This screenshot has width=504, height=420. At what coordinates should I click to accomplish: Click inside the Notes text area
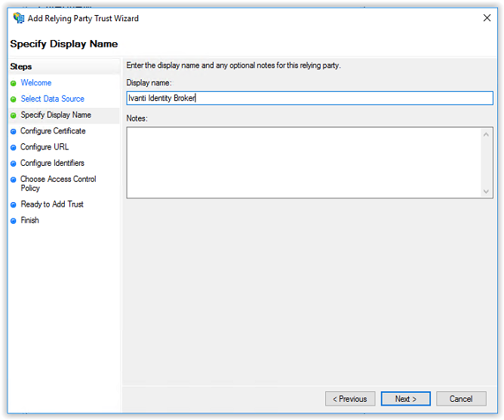304,163
